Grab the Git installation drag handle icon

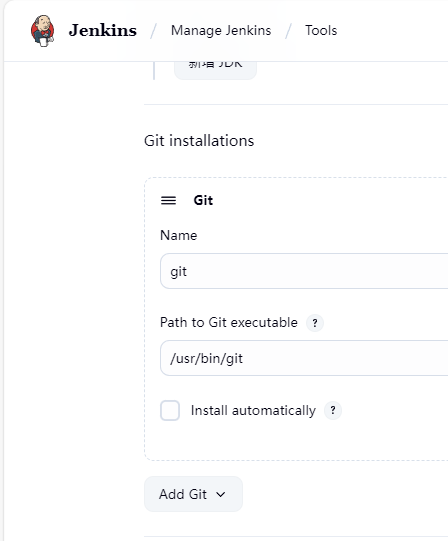point(168,200)
